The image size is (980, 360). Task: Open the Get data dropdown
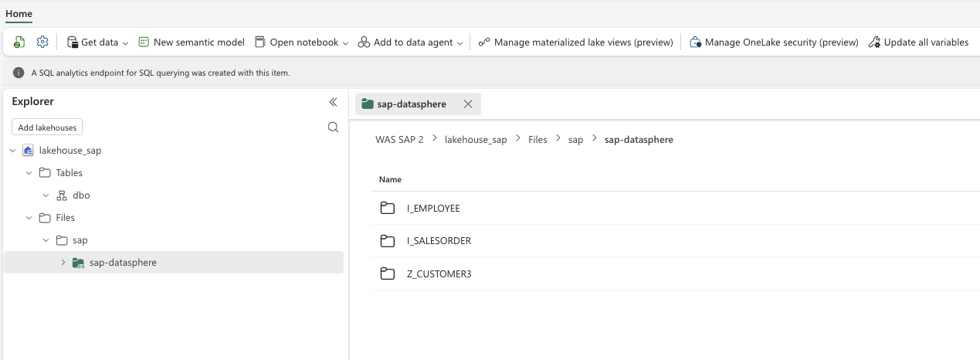click(98, 42)
